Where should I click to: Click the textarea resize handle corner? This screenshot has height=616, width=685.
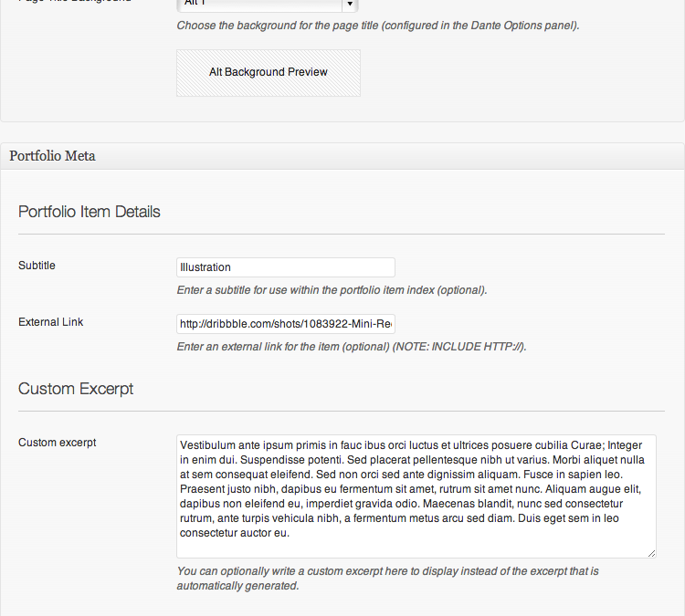(x=651, y=553)
